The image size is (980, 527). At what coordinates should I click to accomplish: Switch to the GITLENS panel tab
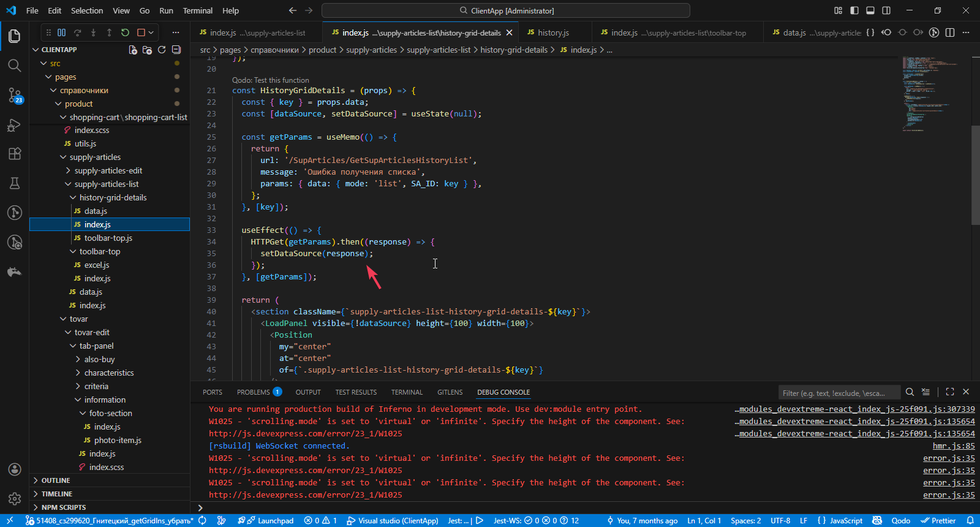pos(450,392)
